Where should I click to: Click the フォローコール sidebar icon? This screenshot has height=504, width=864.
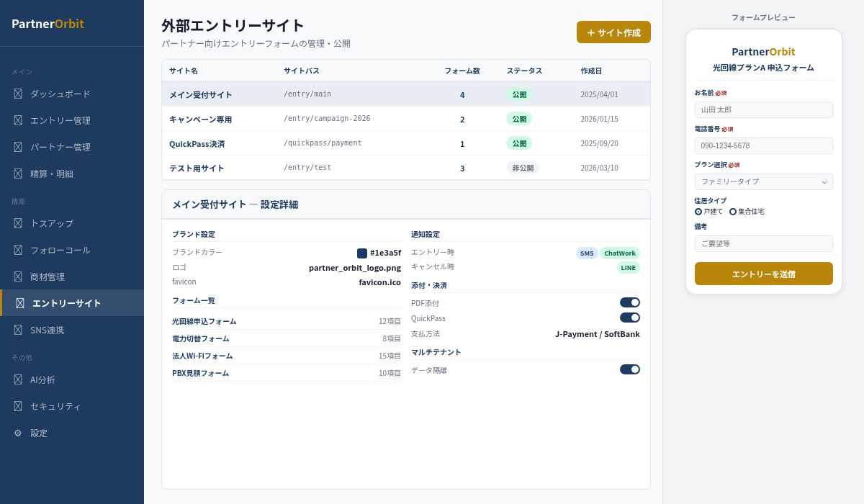tap(18, 250)
